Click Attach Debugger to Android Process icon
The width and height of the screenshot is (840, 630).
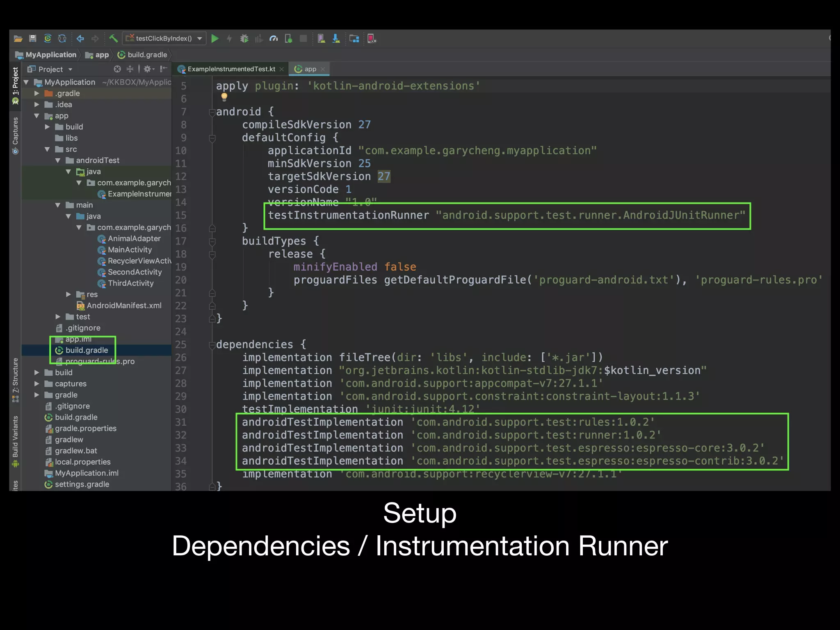point(288,39)
